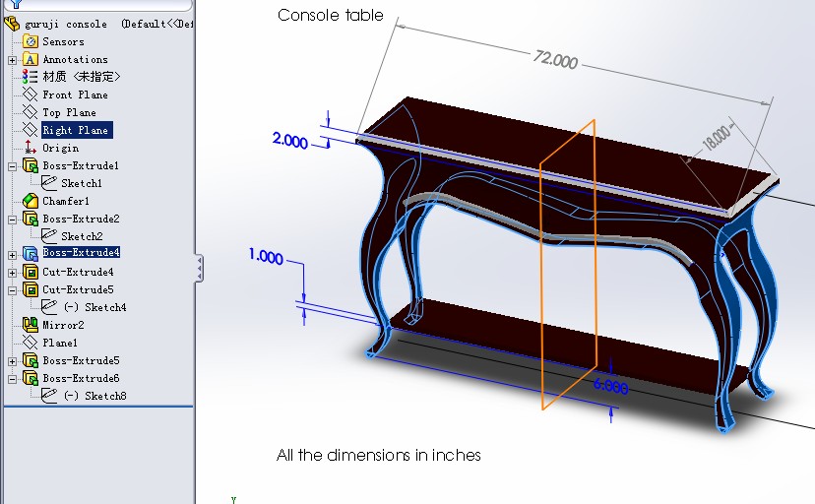Click the Boss-Extrude5 feature icon
815x504 pixels.
(31, 360)
